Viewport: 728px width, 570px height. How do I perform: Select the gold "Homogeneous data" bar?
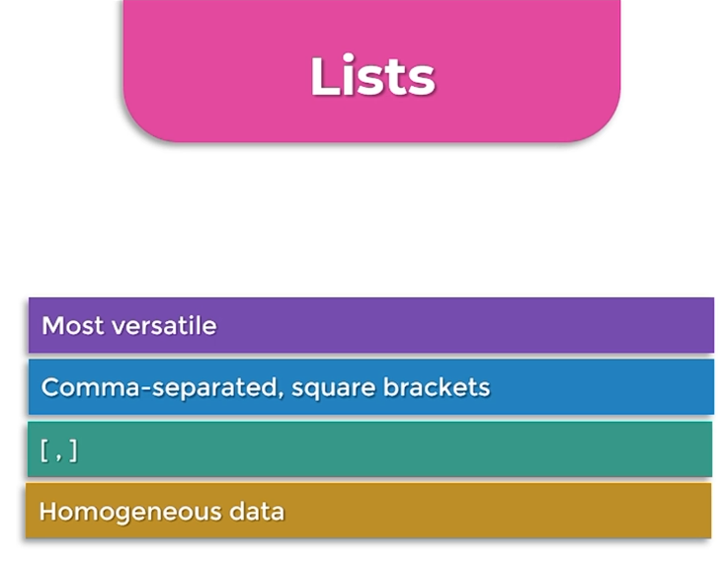click(494, 511)
